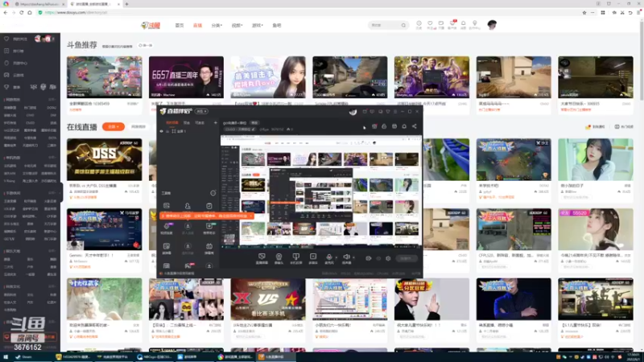Open the orange 全部 filter dropdown

114,127
